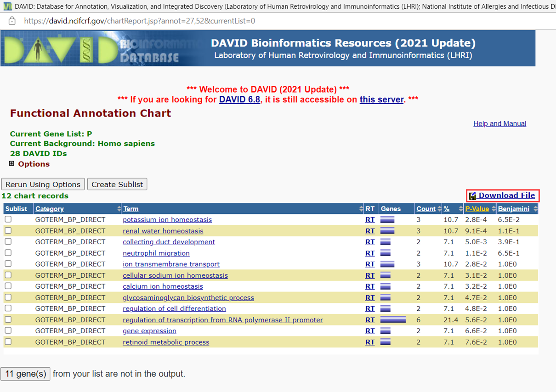Image resolution: width=556 pixels, height=392 pixels.
Task: Click the 11 gene(s) button
Action: [26, 374]
